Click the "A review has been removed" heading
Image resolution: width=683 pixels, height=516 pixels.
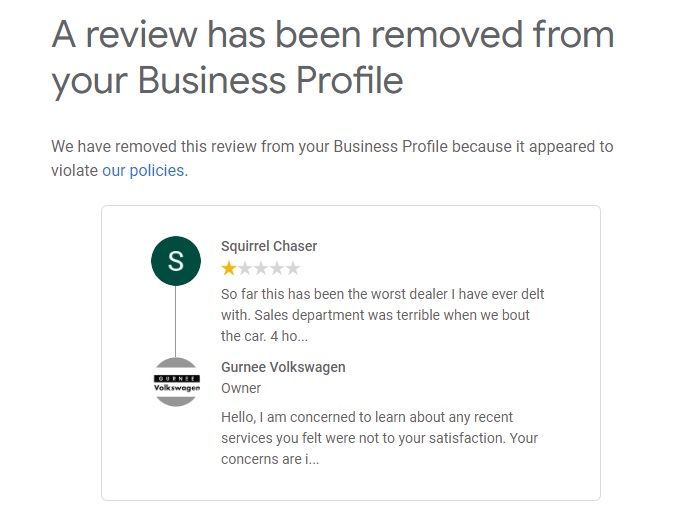click(x=332, y=35)
